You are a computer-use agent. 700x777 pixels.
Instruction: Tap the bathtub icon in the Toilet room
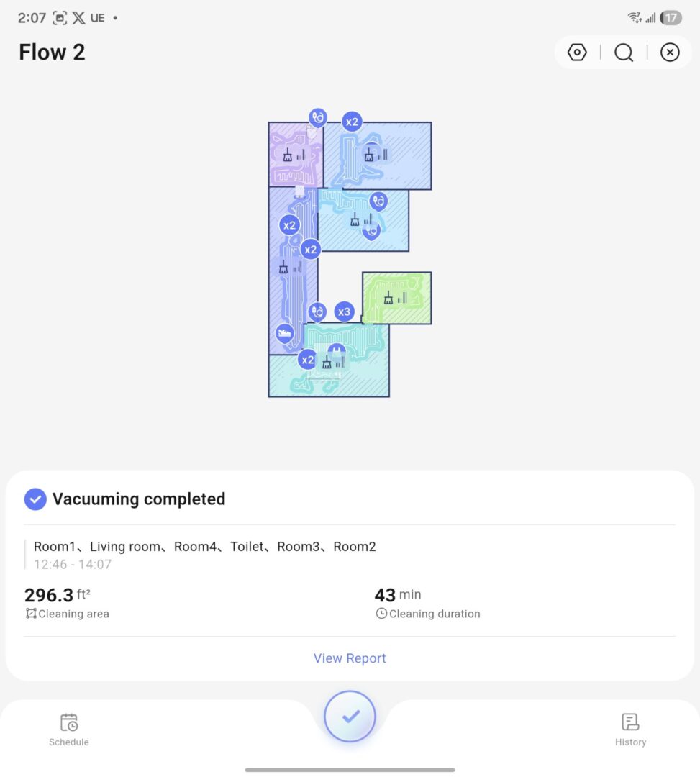pos(284,333)
